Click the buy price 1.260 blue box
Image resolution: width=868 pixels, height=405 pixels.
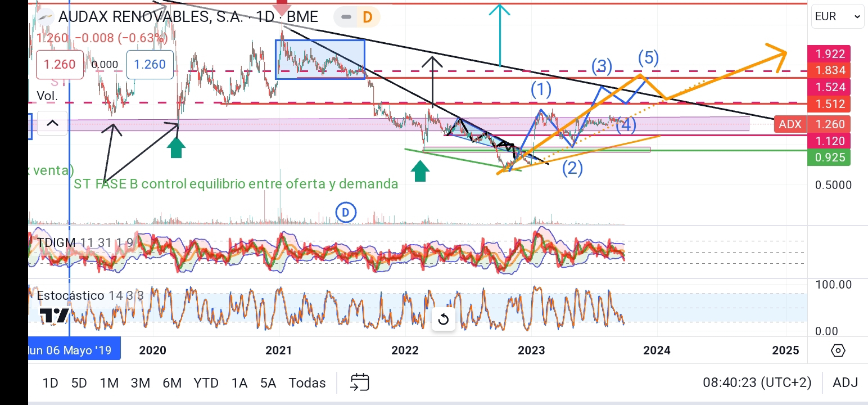150,64
